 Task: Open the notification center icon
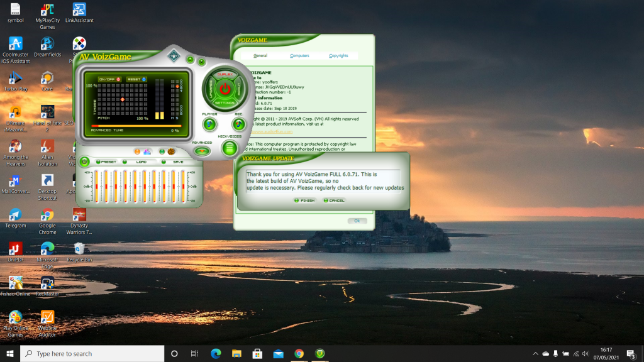coord(631,353)
